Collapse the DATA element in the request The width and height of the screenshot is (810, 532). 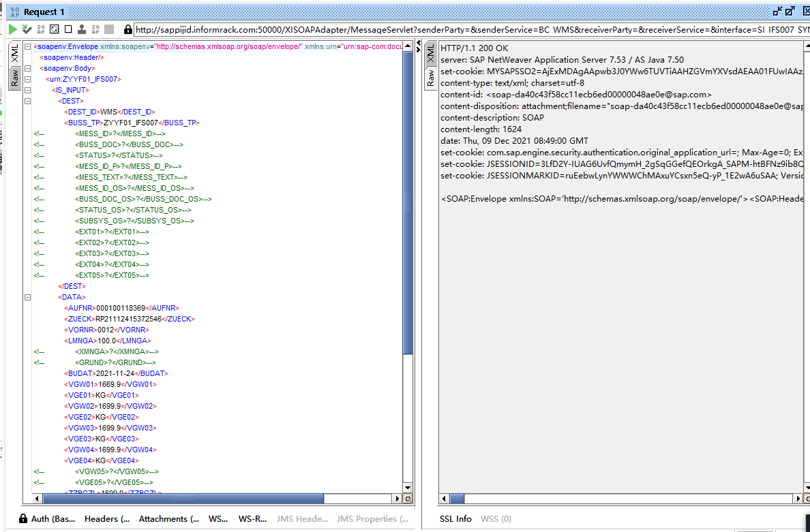(27, 297)
